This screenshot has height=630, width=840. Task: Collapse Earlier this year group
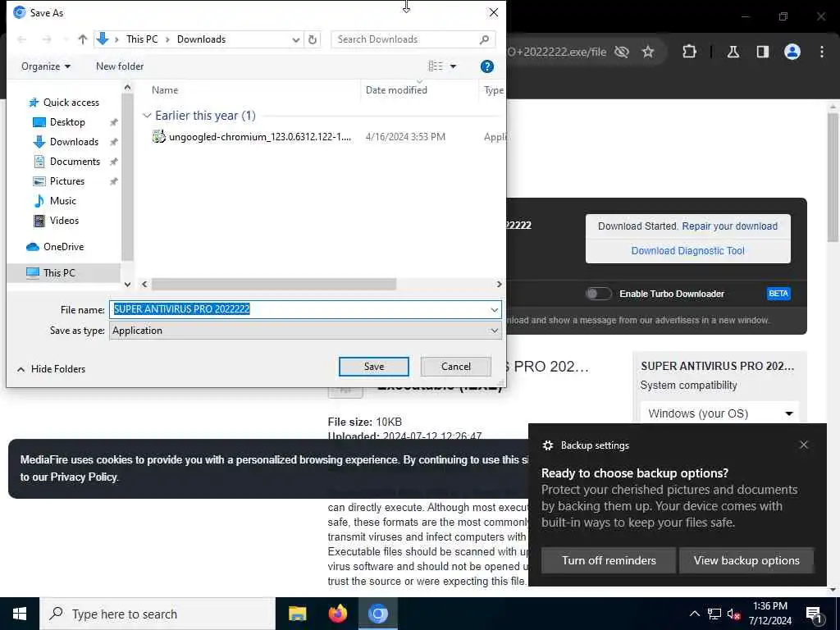point(147,116)
